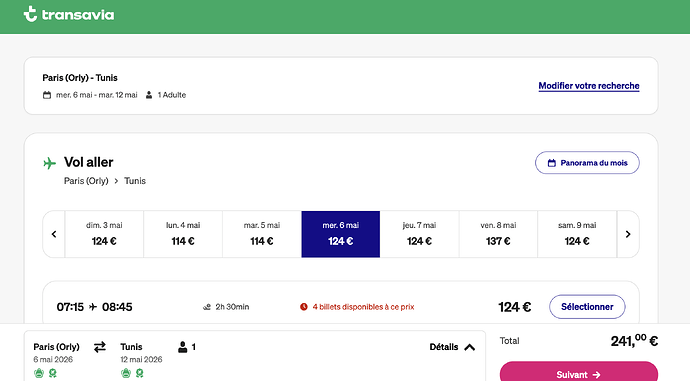Click the adult passenger icon in search summary
690x381 pixels.
[149, 95]
